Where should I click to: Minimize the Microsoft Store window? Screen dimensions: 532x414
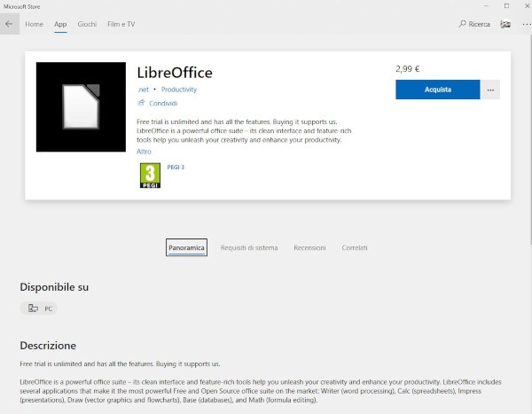[486, 6]
